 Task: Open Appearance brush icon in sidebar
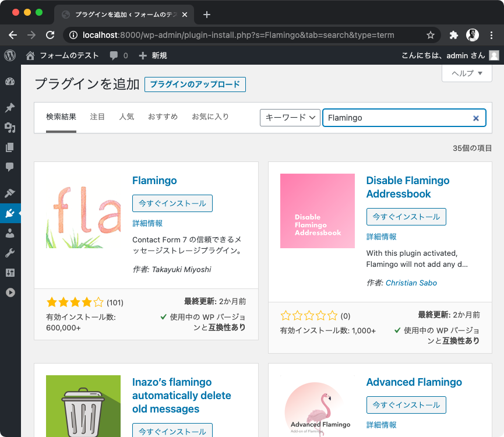click(x=10, y=193)
